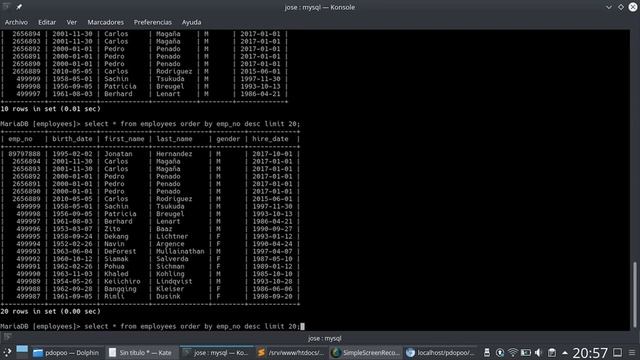Screen dimensions: 640x360
Task: Click first_name Keiichiro cell
Action: point(122,281)
